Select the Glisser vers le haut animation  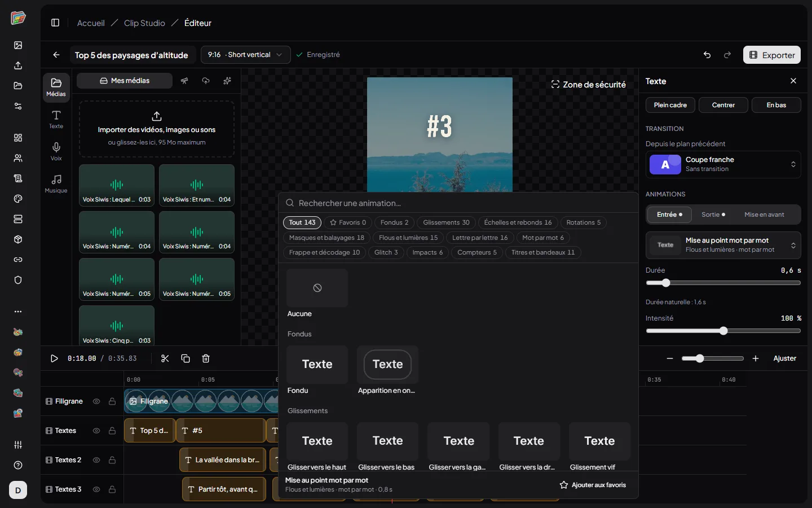(317, 447)
